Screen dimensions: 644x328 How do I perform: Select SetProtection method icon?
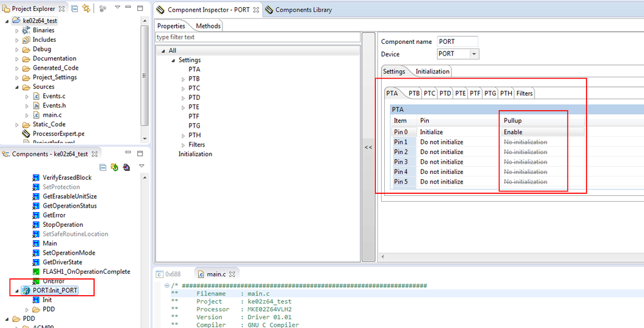tap(36, 187)
